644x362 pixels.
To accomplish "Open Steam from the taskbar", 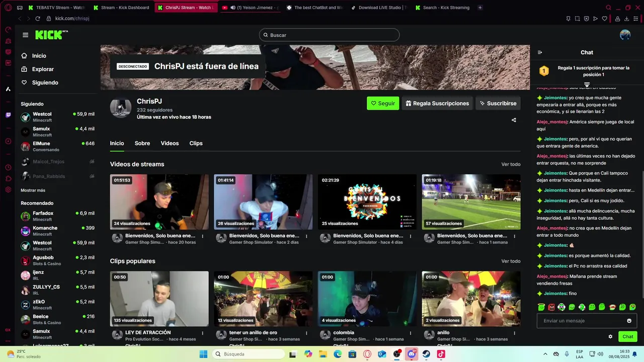I will pyautogui.click(x=427, y=354).
